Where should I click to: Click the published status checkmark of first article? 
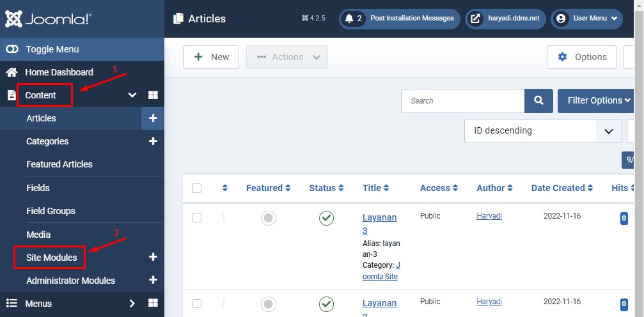point(326,218)
